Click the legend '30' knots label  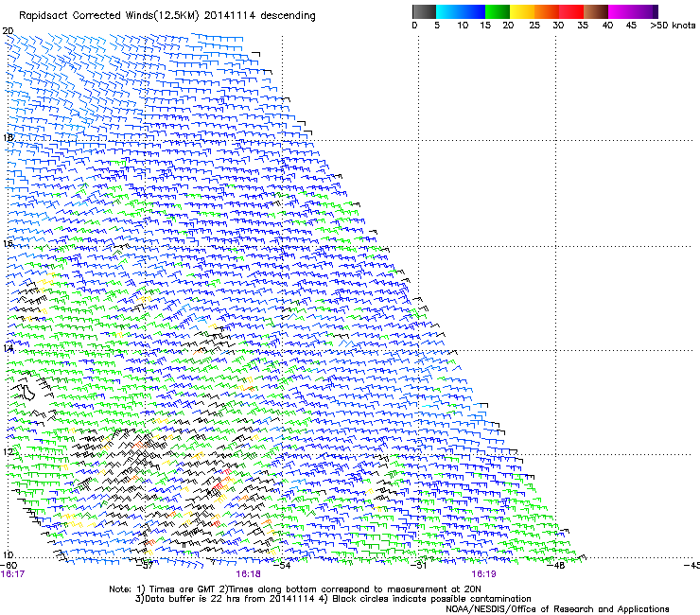558,26
